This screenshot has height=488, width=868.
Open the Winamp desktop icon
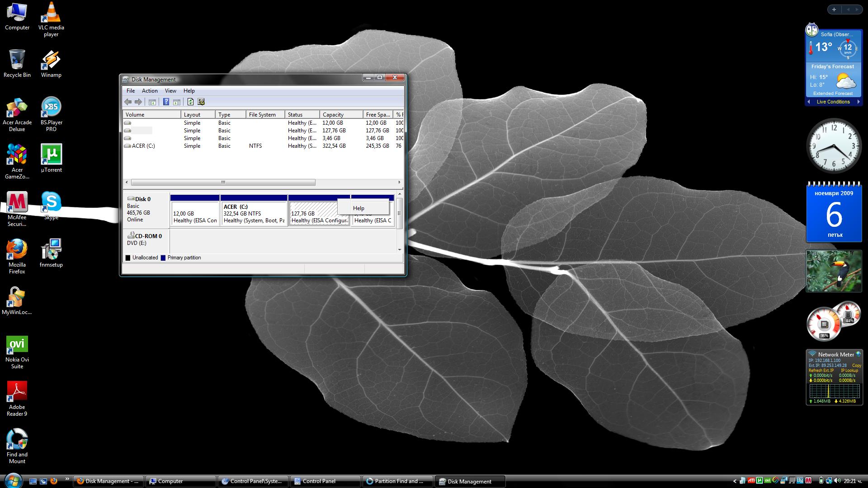coord(51,64)
